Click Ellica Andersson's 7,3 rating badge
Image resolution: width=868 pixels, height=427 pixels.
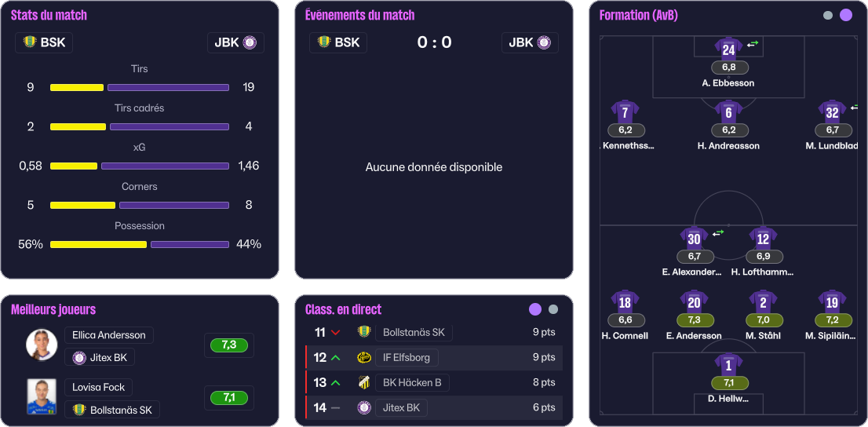(x=229, y=345)
